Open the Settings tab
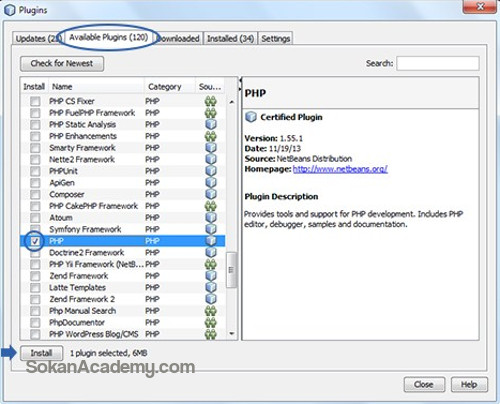The width and height of the screenshot is (500, 404). 275,39
